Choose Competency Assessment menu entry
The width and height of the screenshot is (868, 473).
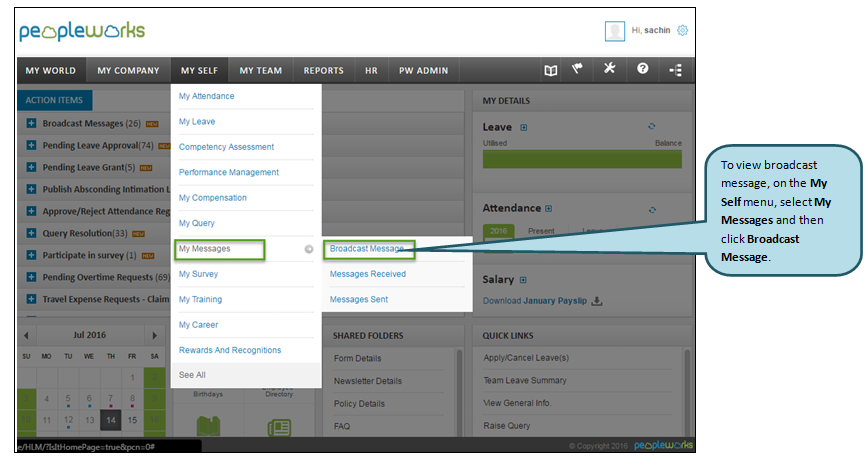[x=226, y=147]
